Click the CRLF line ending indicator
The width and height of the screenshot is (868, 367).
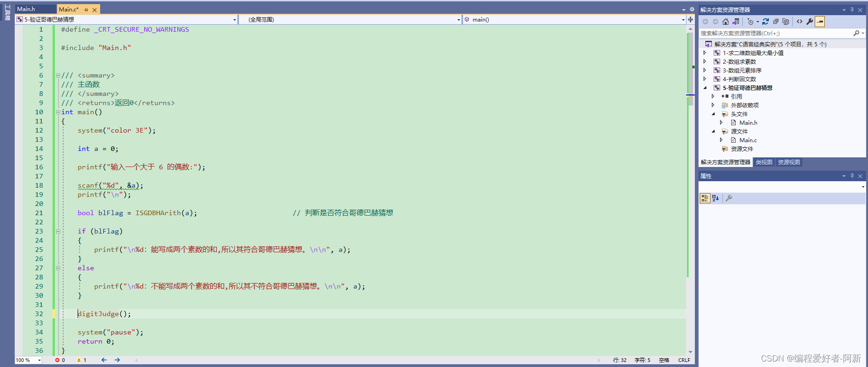(684, 360)
